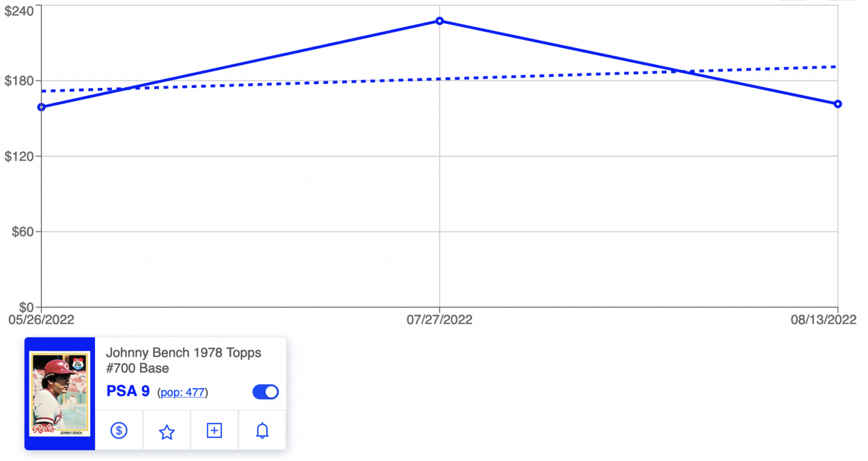Favorite the card with the star icon
868x461 pixels.
(x=167, y=432)
